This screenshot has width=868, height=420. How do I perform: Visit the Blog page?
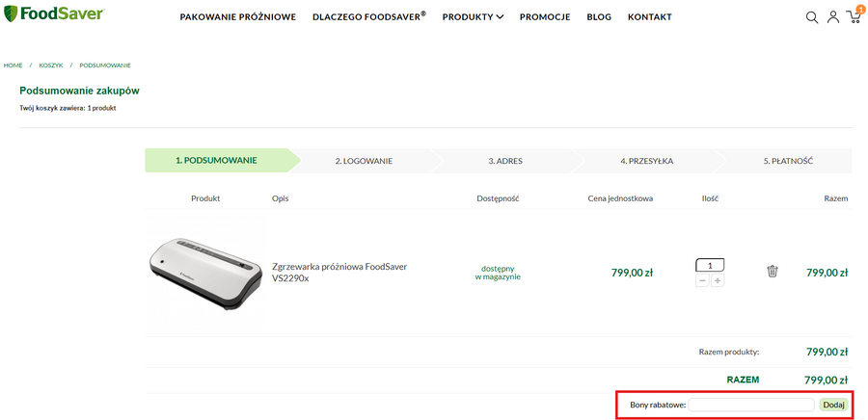598,17
